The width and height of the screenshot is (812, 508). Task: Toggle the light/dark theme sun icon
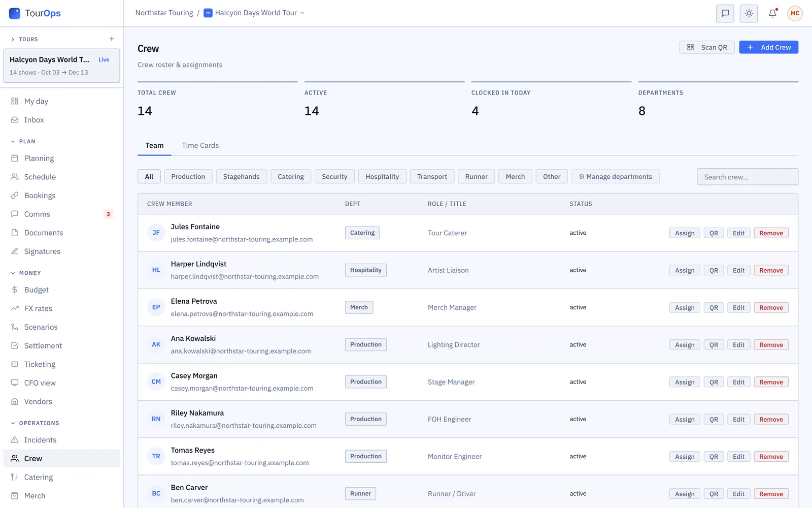tap(749, 13)
